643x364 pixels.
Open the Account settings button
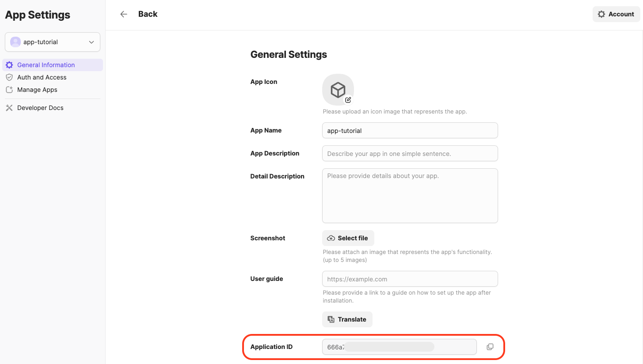click(616, 14)
